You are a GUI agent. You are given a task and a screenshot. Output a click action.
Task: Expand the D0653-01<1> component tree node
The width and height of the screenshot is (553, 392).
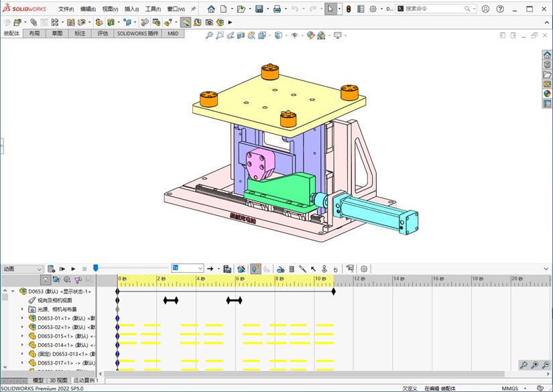[x=22, y=318]
